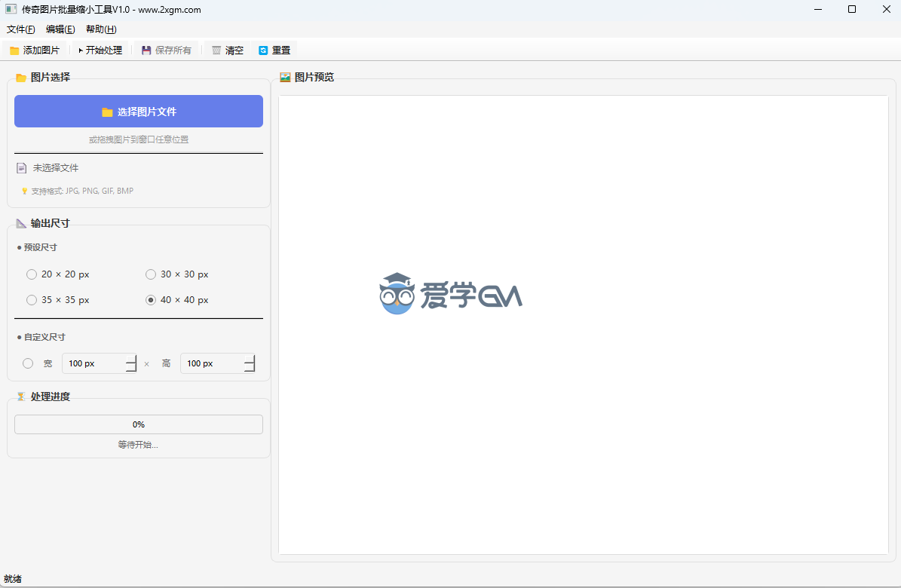901x588 pixels.
Task: Click the big 选择图片文件 button
Action: click(x=139, y=112)
